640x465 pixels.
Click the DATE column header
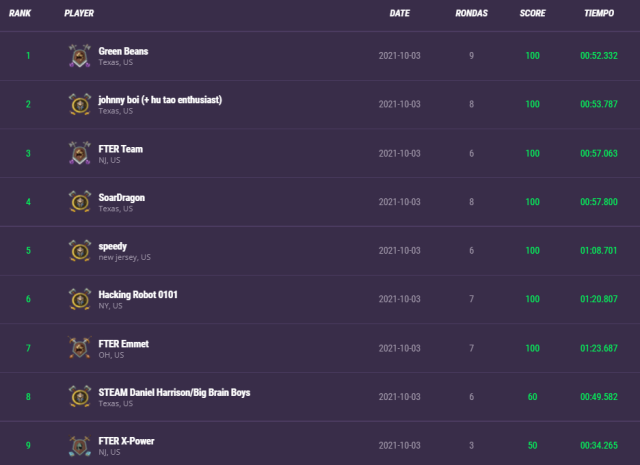(399, 14)
